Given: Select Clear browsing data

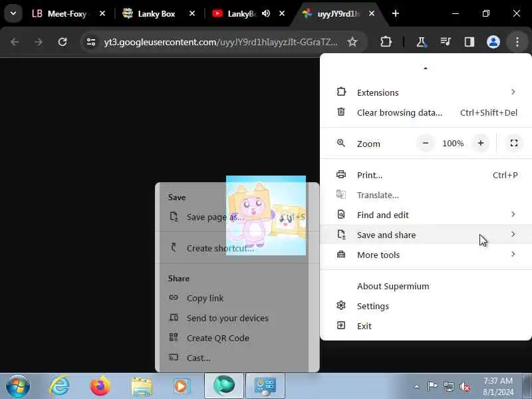Looking at the screenshot, I should 426,112.
